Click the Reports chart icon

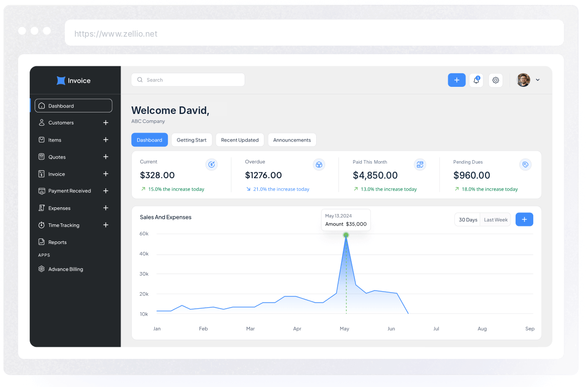click(42, 242)
